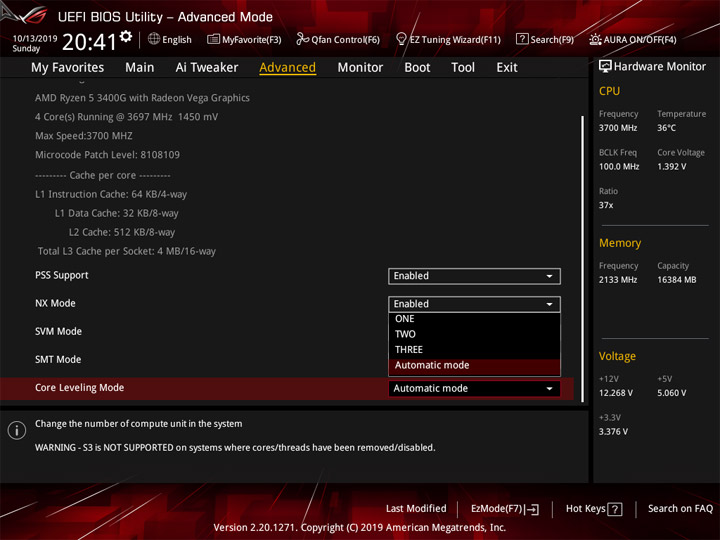Image resolution: width=720 pixels, height=540 pixels.
Task: Select the Core Leveling Mode row label
Action: pyautogui.click(x=79, y=388)
